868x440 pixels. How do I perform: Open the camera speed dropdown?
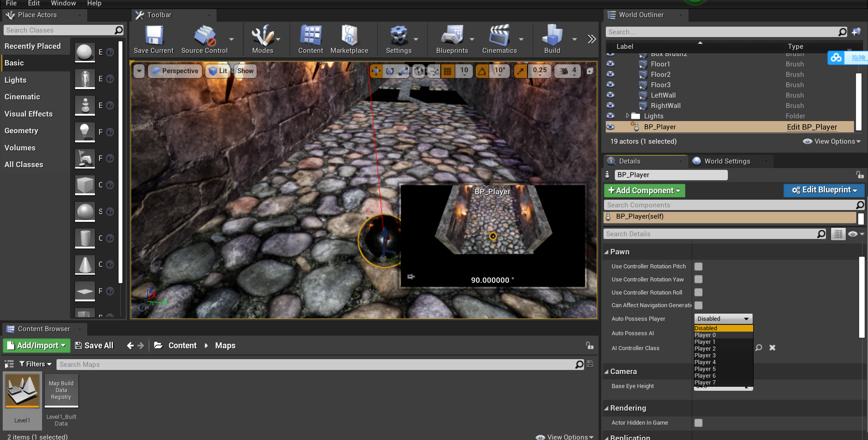point(567,71)
